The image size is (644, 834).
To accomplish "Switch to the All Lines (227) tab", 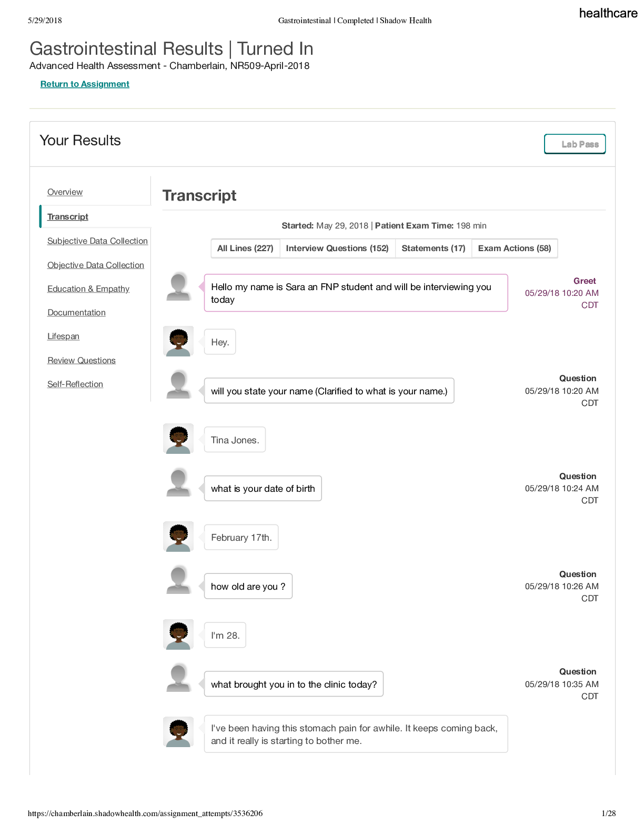I will [x=245, y=249].
